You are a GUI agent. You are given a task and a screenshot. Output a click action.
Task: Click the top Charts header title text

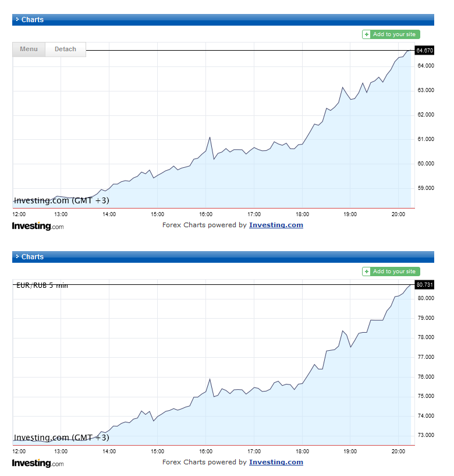tap(33, 19)
